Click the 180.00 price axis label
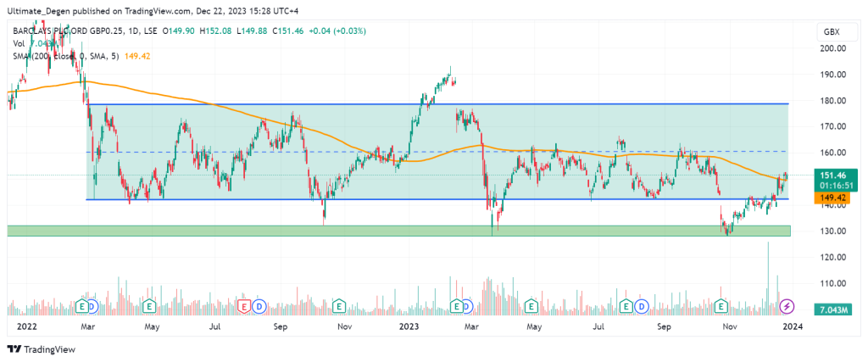868x362 pixels. 833,101
